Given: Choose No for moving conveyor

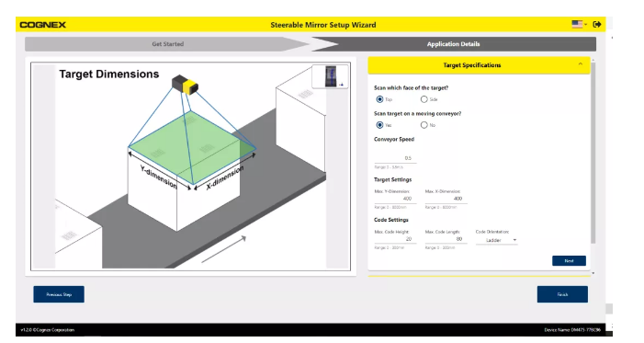Looking at the screenshot, I should point(424,125).
